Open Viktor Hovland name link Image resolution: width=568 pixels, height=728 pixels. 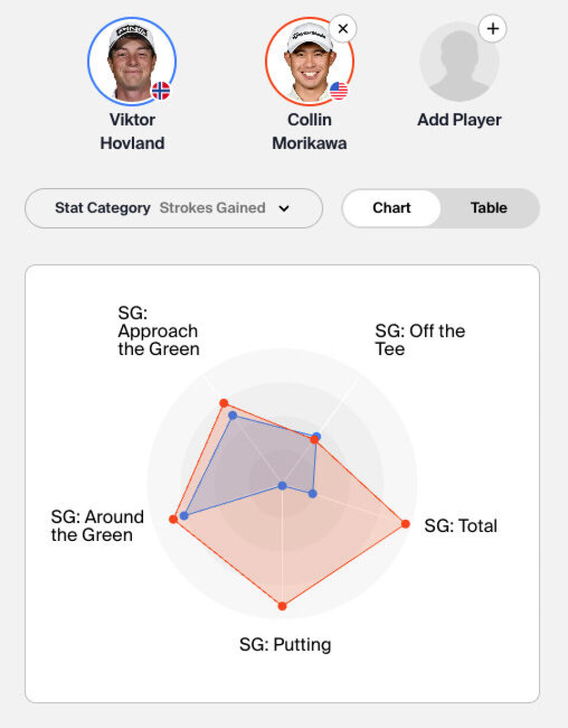pyautogui.click(x=132, y=131)
